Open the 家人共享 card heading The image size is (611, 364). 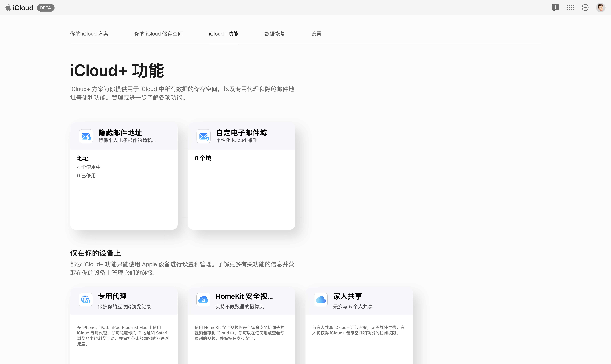click(347, 296)
